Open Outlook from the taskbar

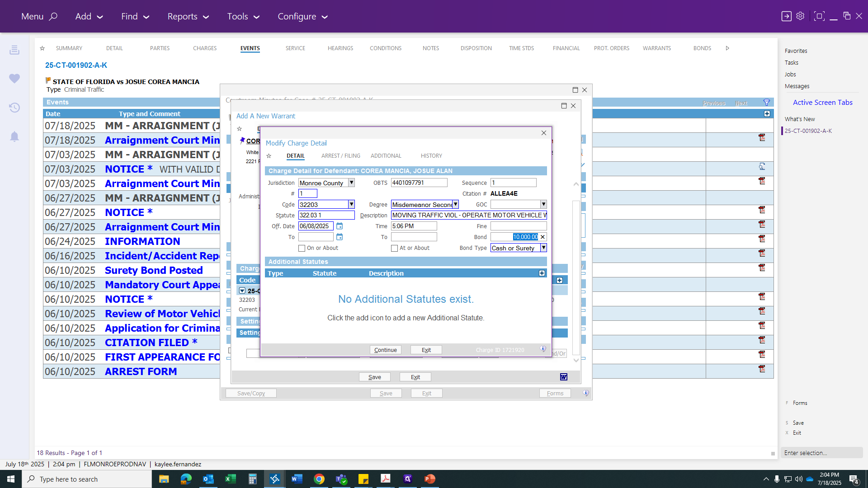coord(208,479)
